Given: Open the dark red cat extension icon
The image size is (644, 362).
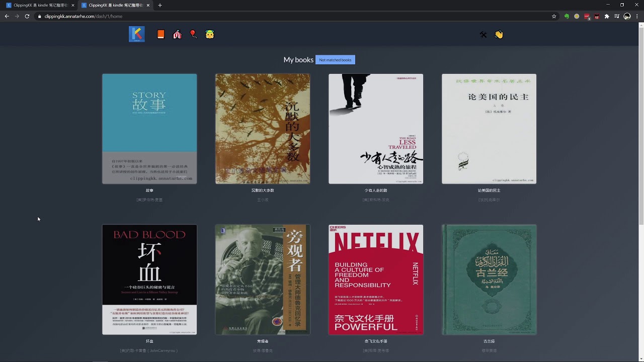Looking at the screenshot, I should [597, 16].
